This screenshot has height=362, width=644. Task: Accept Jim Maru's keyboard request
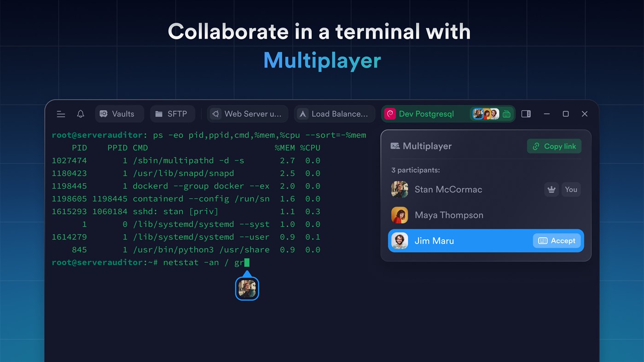click(x=557, y=241)
